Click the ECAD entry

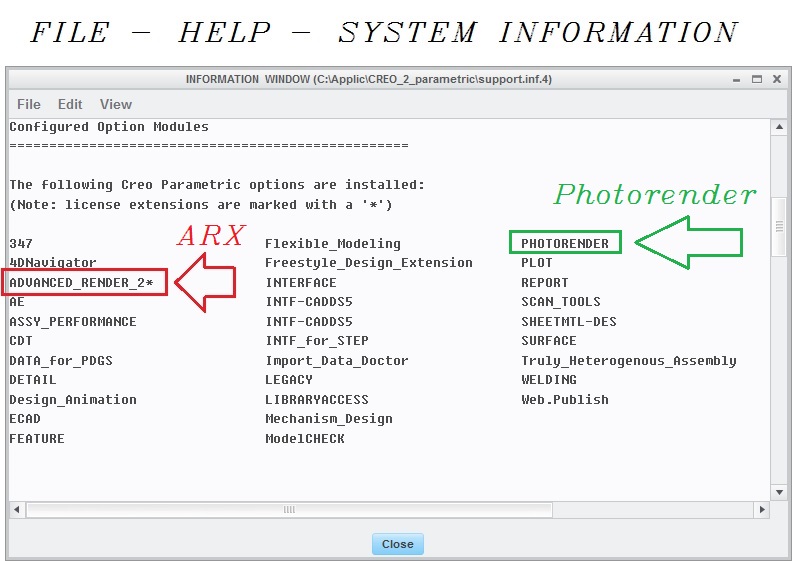(25, 419)
